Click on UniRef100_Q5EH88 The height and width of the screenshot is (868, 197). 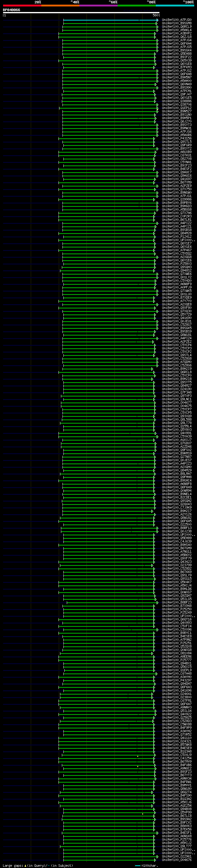click(x=177, y=54)
